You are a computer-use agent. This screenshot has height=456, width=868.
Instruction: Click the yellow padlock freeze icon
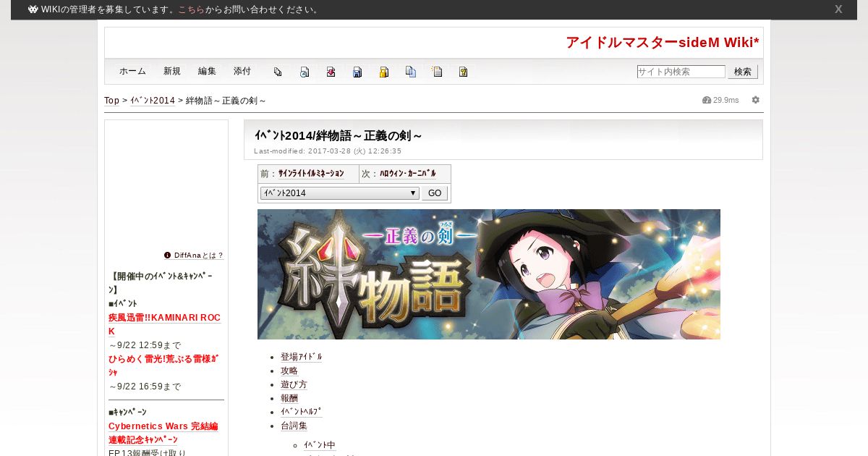384,72
